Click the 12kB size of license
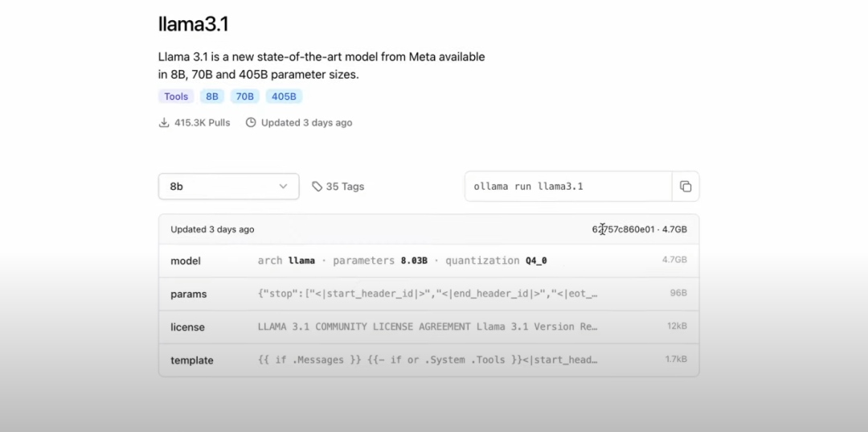 (x=677, y=327)
